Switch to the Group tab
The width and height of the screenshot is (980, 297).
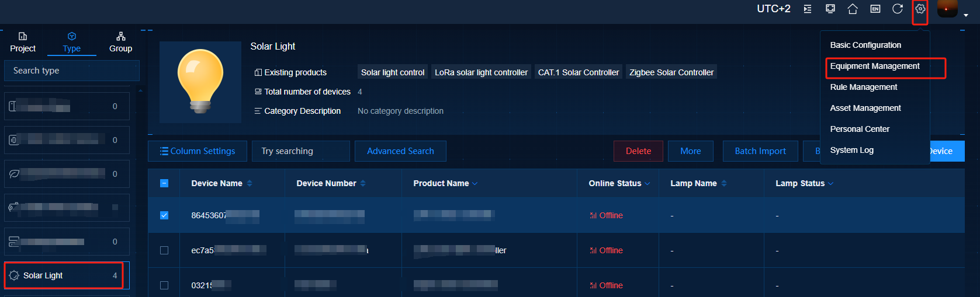(120, 43)
